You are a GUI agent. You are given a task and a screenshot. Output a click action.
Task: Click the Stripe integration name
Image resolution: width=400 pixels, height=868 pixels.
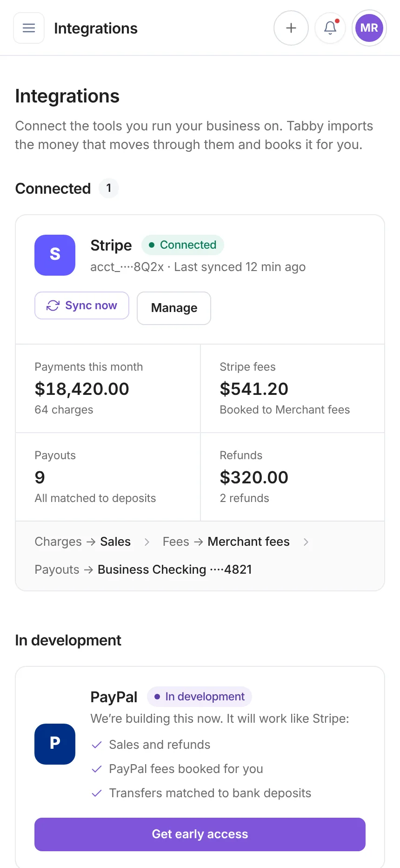click(x=111, y=245)
